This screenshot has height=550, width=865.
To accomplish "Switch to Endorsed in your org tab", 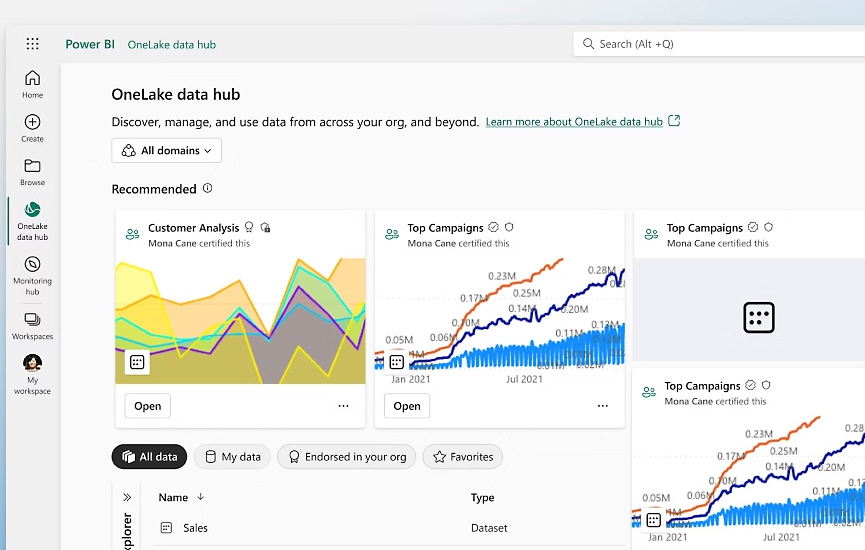I will pyautogui.click(x=346, y=457).
